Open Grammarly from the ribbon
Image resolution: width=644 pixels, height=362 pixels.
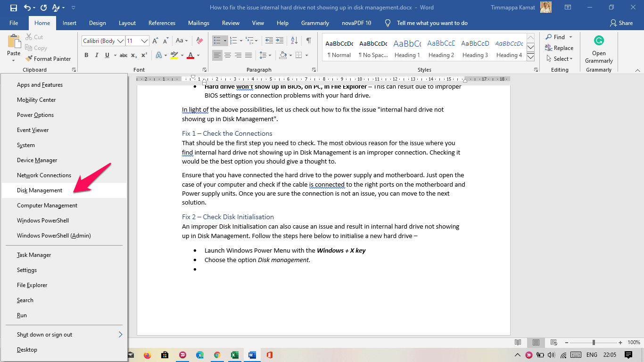[x=599, y=49]
